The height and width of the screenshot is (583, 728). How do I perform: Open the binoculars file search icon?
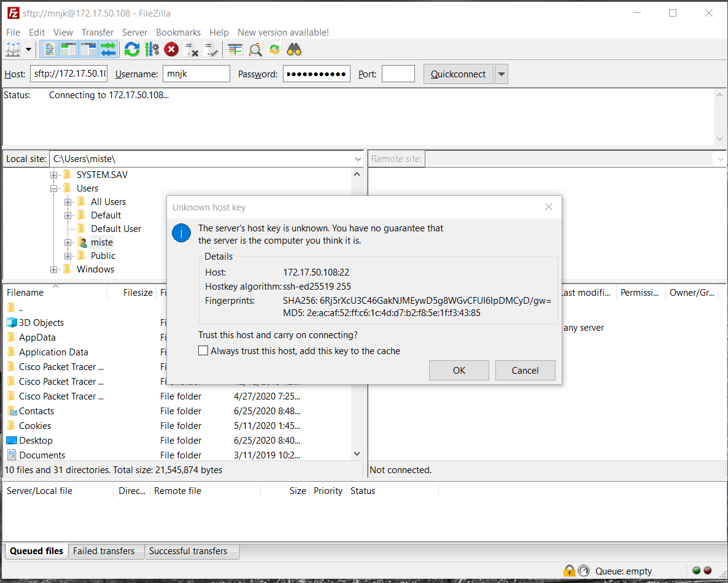pyautogui.click(x=294, y=49)
